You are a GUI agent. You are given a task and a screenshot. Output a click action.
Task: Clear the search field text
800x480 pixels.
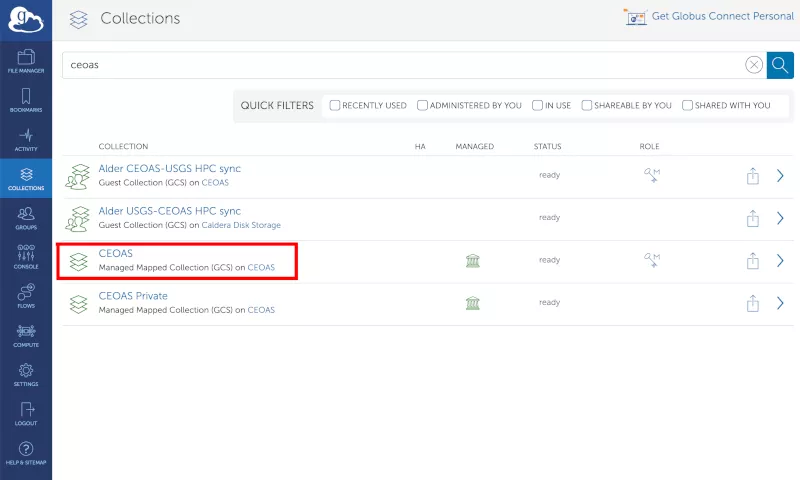(754, 65)
